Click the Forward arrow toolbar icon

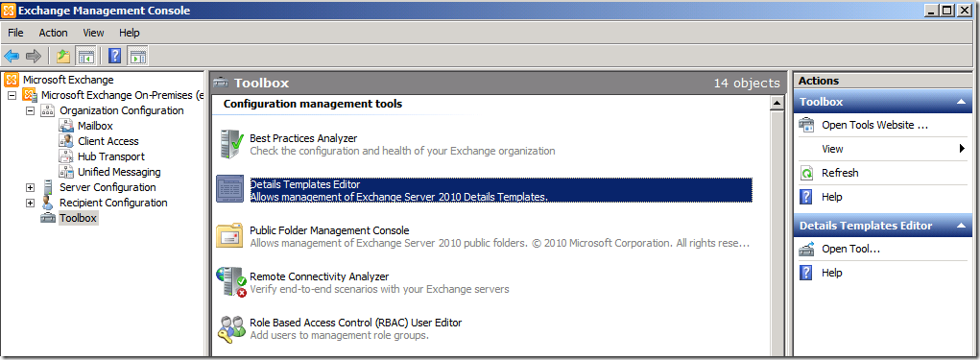(34, 57)
